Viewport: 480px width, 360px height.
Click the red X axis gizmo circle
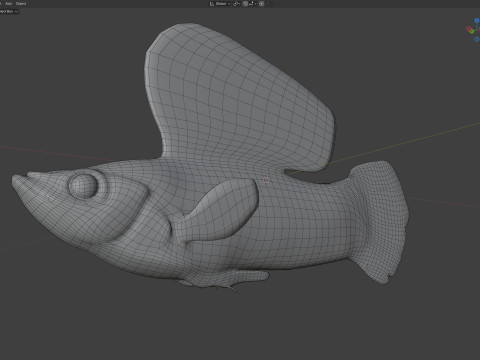pos(468,29)
